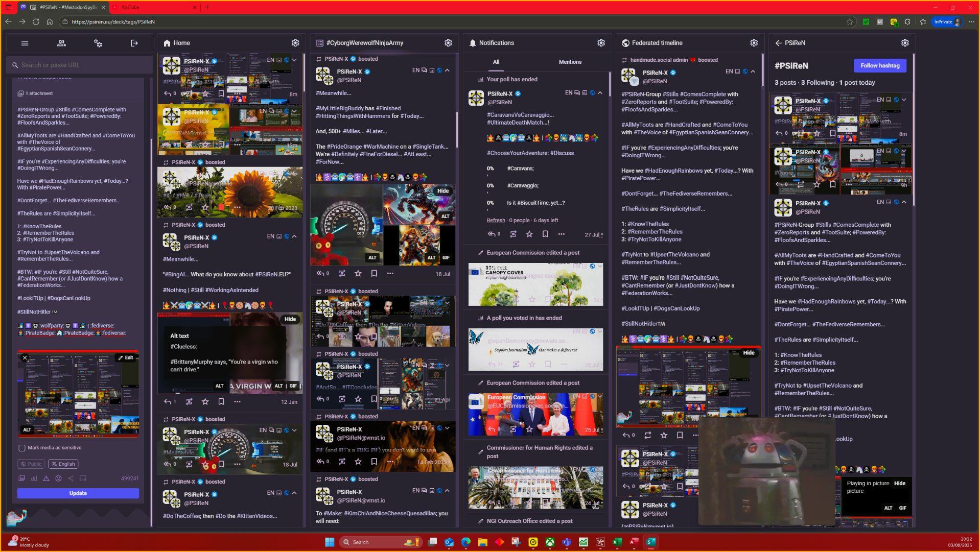Expand the top PSiReN hashtag post chevron

(904, 100)
